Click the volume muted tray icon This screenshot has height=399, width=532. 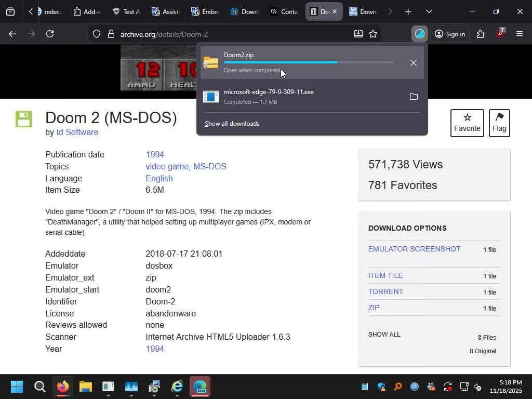pos(477,387)
